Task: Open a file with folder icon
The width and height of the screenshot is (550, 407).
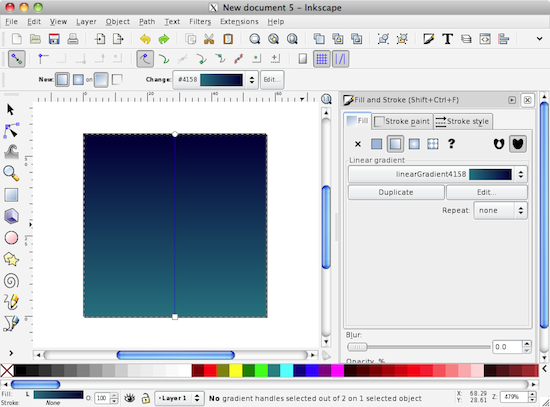Action: [35, 39]
